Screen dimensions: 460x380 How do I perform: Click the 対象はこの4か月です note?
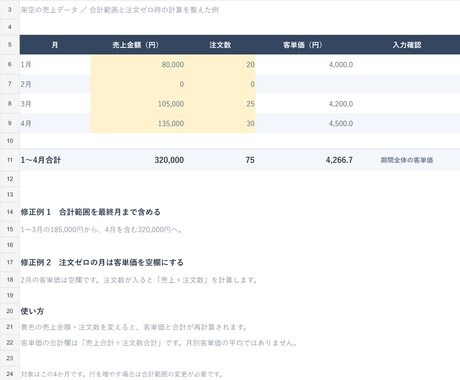point(122,374)
